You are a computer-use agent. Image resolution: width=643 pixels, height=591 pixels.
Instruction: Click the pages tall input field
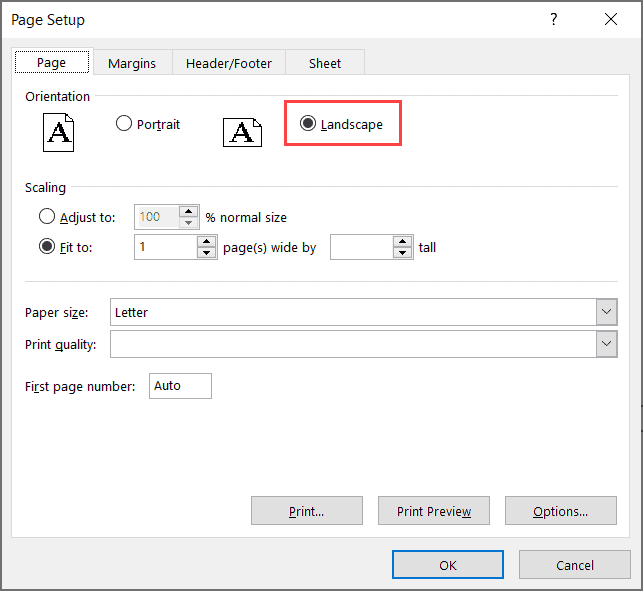(x=361, y=247)
